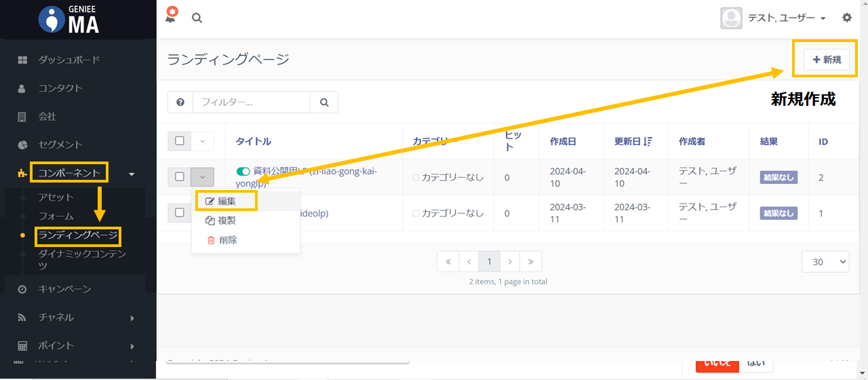Select ダイナミックコンテンツ submenu item
Screen dimensions: 868x380
click(x=82, y=259)
